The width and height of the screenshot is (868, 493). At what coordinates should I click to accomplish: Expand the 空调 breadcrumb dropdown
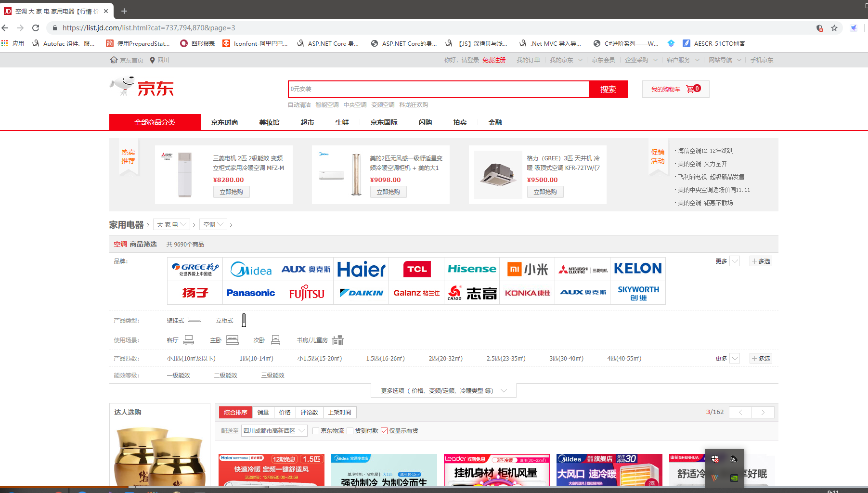click(x=213, y=225)
